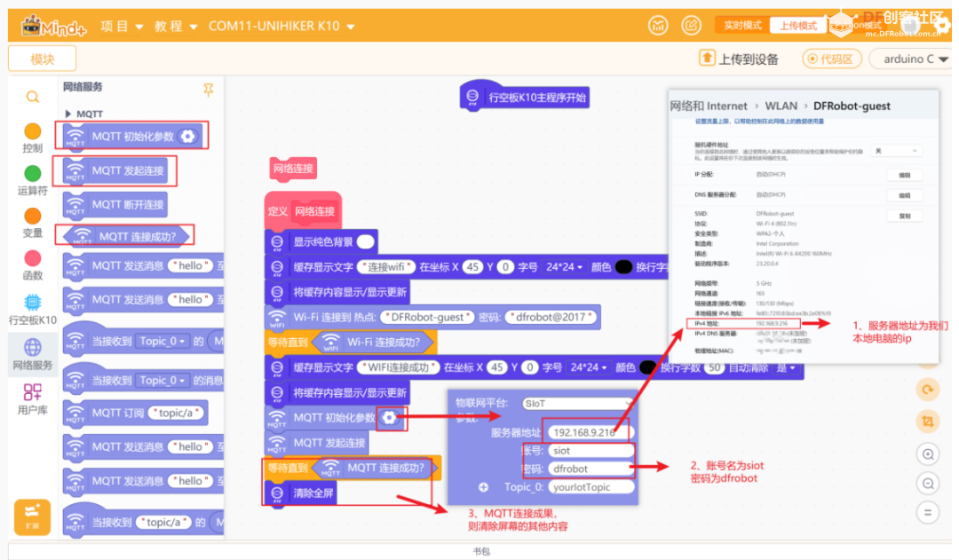Click 上传到设备 button

[x=739, y=59]
